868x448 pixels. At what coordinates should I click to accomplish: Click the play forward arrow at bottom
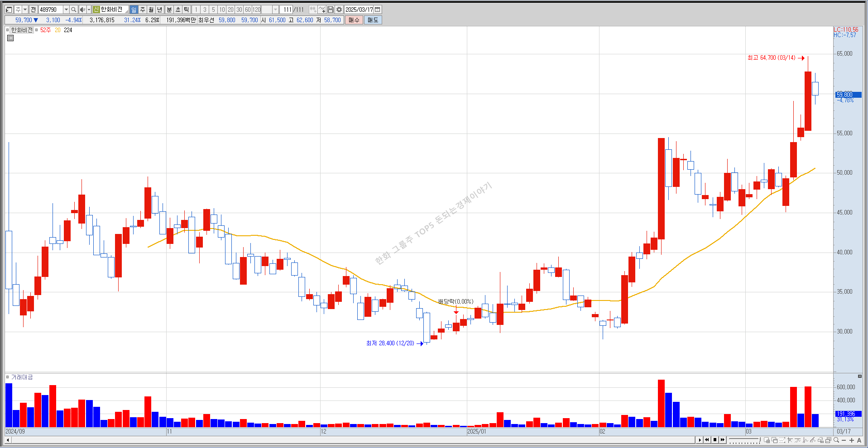[700, 440]
